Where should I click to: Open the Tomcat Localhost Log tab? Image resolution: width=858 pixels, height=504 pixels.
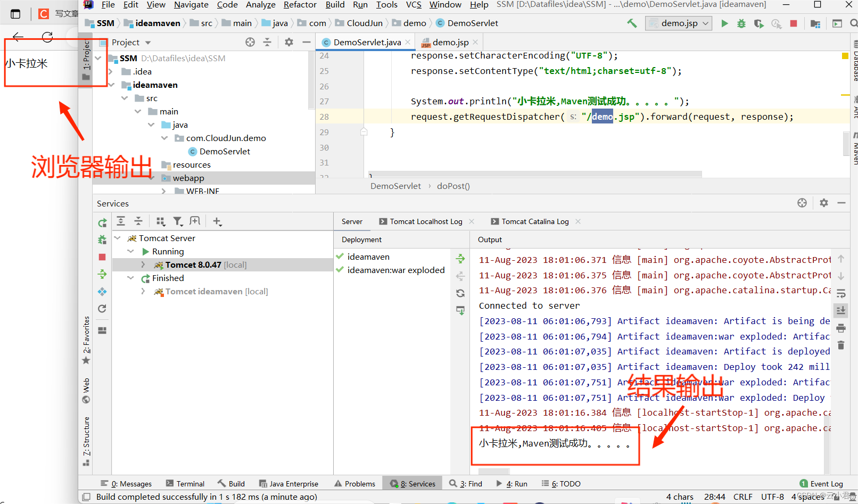(426, 221)
